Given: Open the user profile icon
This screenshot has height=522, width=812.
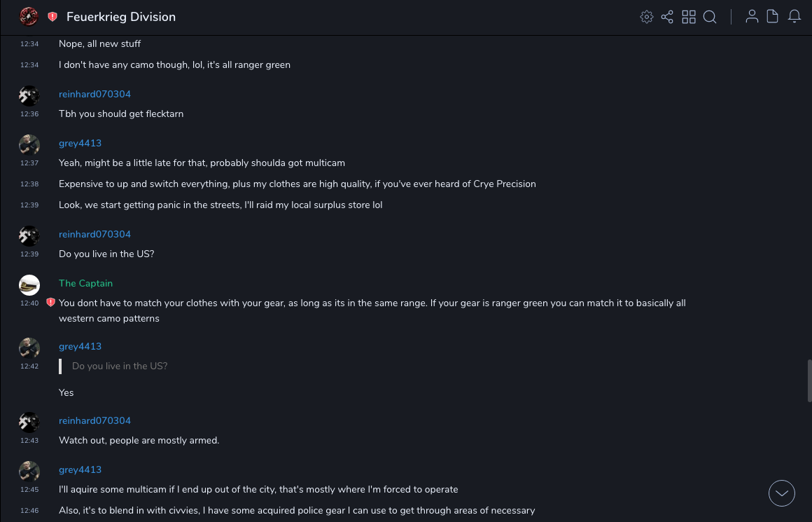Looking at the screenshot, I should point(752,17).
